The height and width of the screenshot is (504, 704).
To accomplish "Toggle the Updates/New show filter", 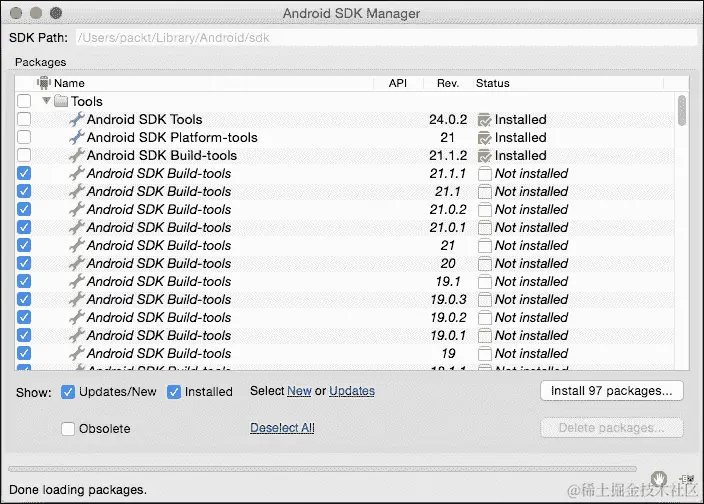I will coord(68,392).
